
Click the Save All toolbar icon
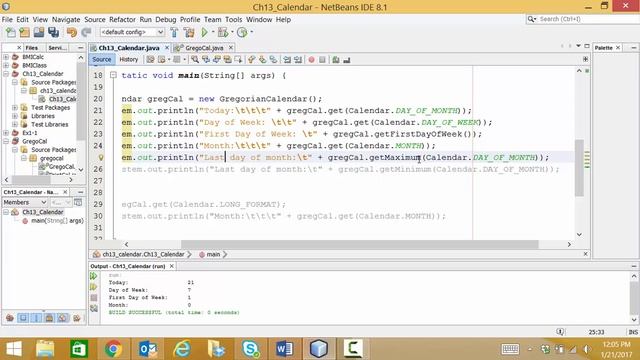click(x=53, y=32)
